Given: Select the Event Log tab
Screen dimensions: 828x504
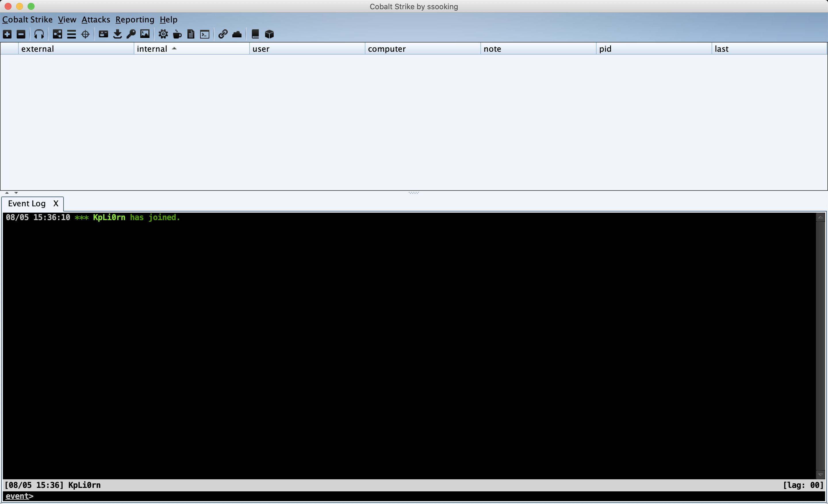Looking at the screenshot, I should coord(27,204).
